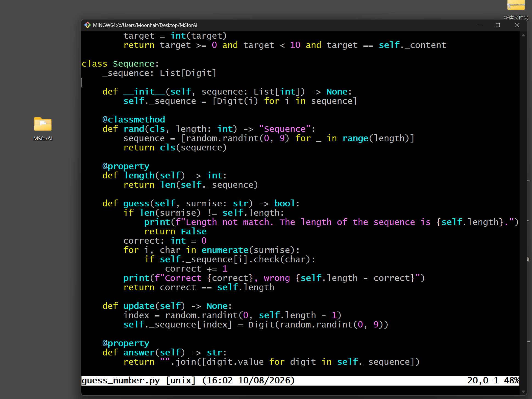532x399 pixels.
Task: Click the 'Length not match' print line
Action: point(331,222)
